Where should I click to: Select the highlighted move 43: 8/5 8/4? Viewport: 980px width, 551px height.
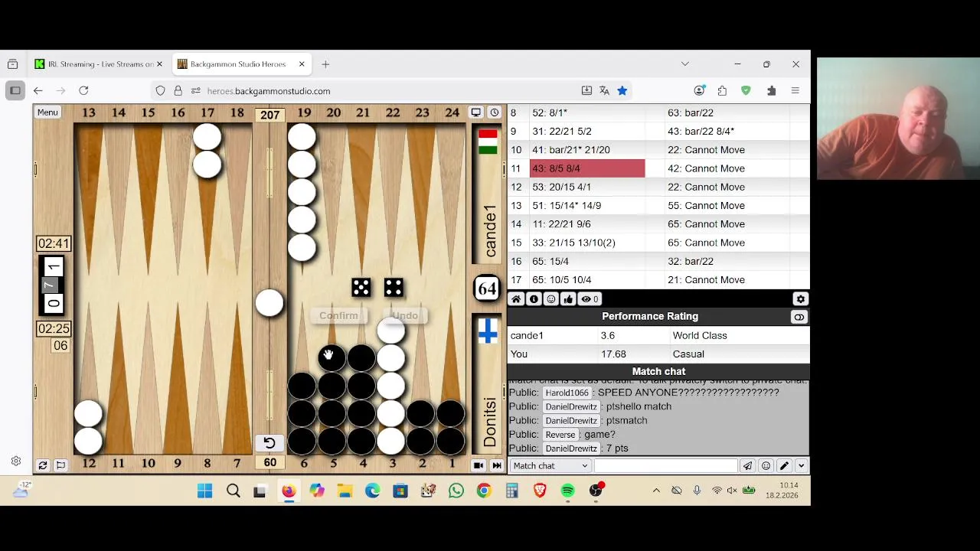pyautogui.click(x=587, y=168)
